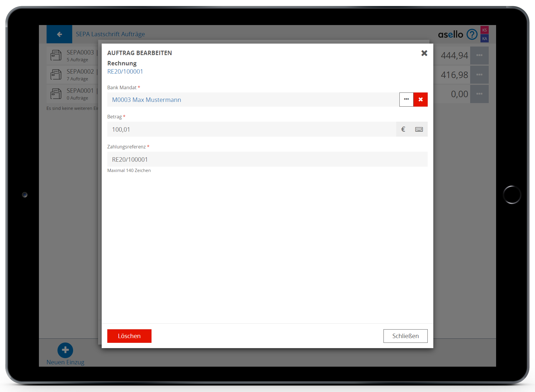Image resolution: width=535 pixels, height=392 pixels.
Task: Open the on-screen keypad for Betrag
Action: coord(419,129)
